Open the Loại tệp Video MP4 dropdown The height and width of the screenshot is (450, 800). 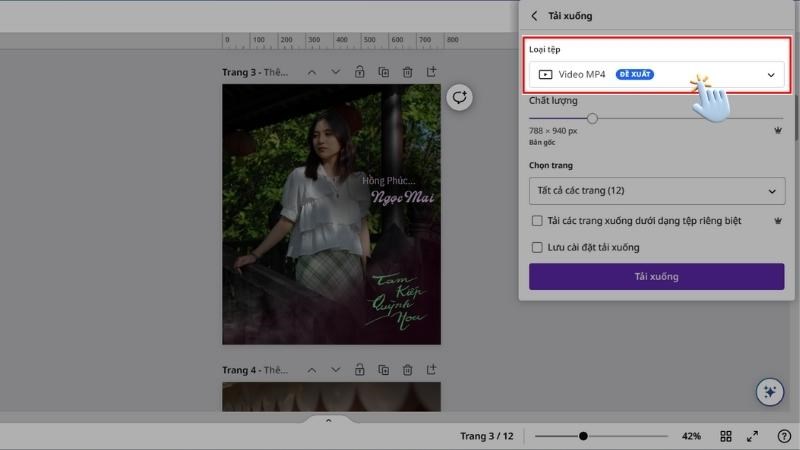coord(657,74)
